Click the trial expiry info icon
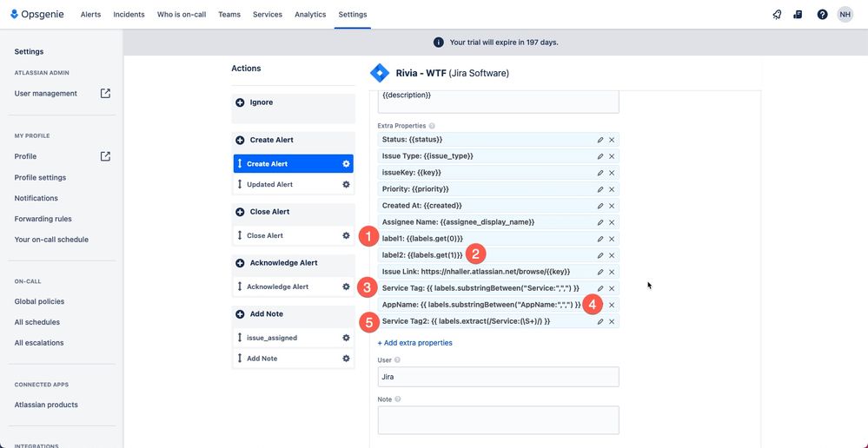 tap(438, 42)
